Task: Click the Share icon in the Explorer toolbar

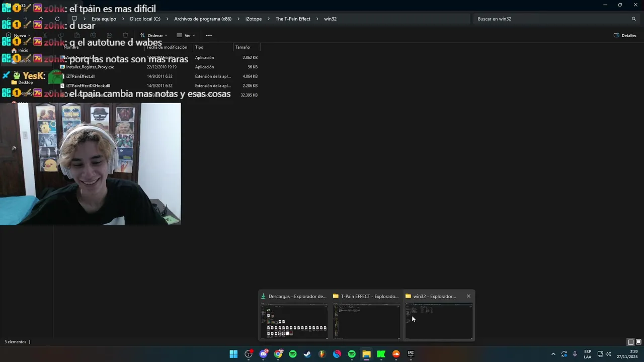Action: coord(109,35)
